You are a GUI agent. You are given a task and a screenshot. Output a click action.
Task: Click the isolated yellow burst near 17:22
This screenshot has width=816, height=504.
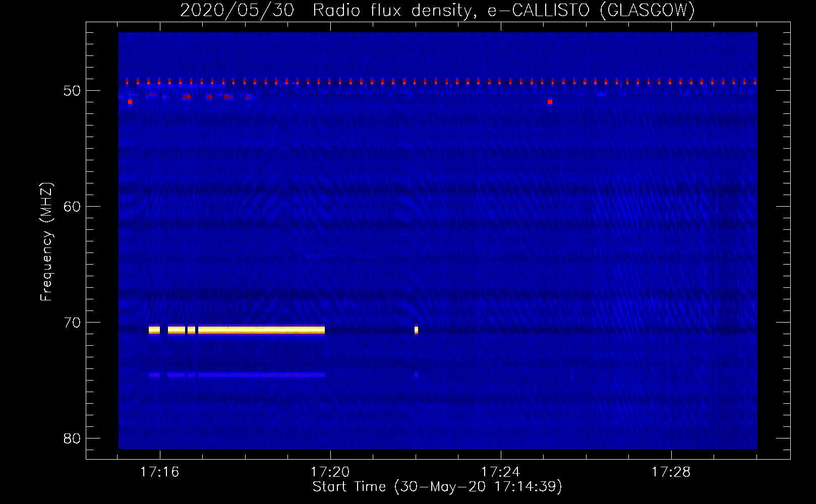pyautogui.click(x=416, y=330)
